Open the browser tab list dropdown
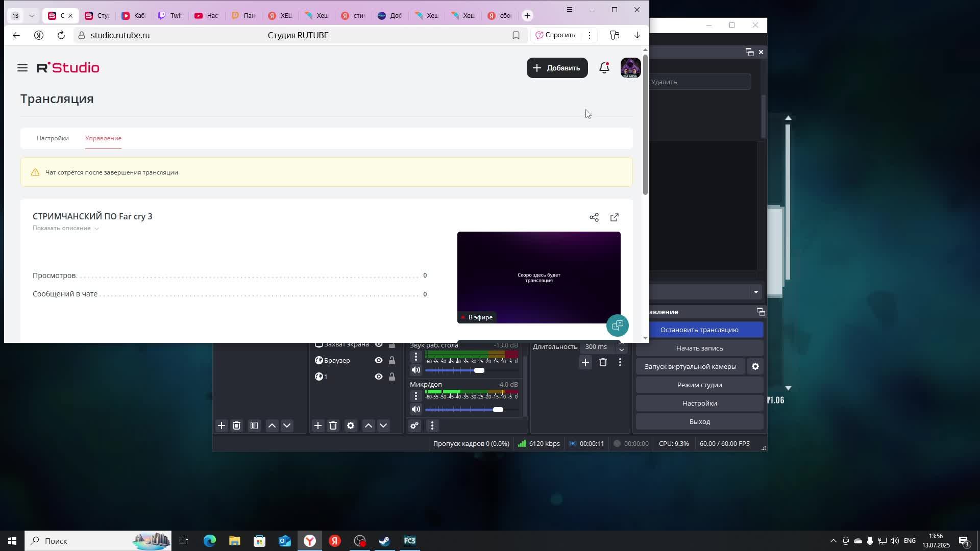This screenshot has height=551, width=980. pyautogui.click(x=32, y=15)
